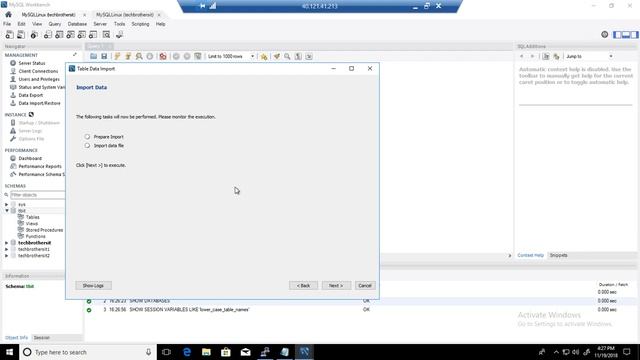Select the Prepare Import radio indicator
Screen dimensions: 640x360
point(87,137)
